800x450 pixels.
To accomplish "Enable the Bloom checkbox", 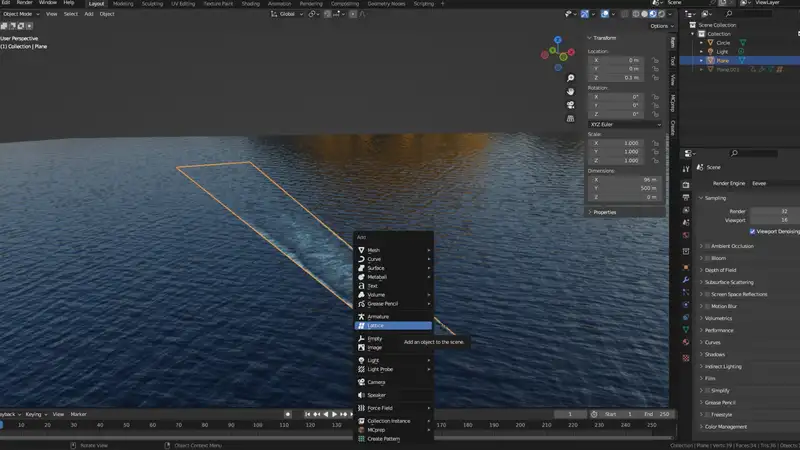I will pos(708,258).
